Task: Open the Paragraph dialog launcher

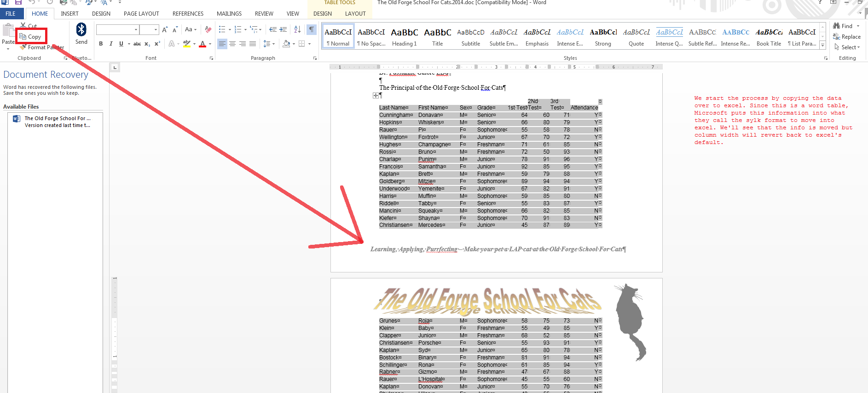Action: [315, 58]
